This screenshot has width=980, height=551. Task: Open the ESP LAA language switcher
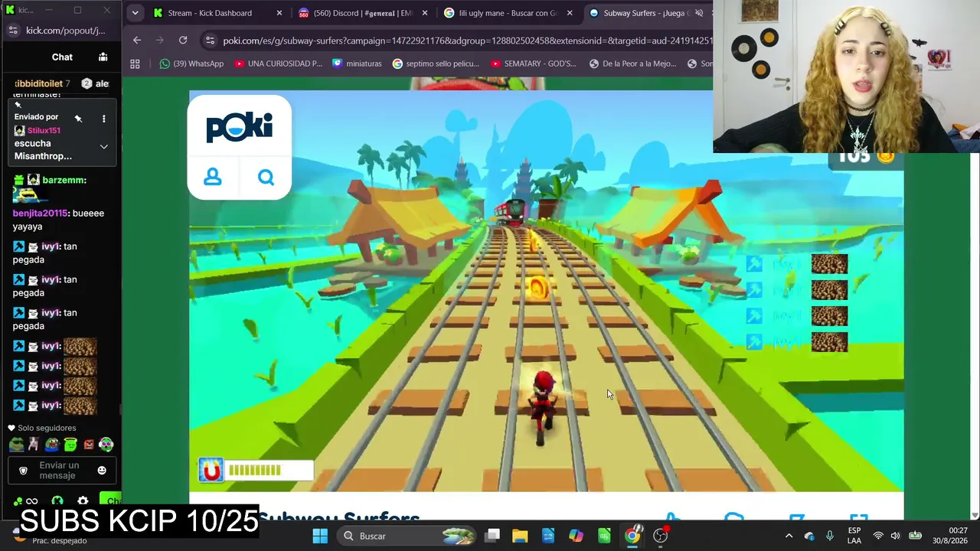(854, 536)
